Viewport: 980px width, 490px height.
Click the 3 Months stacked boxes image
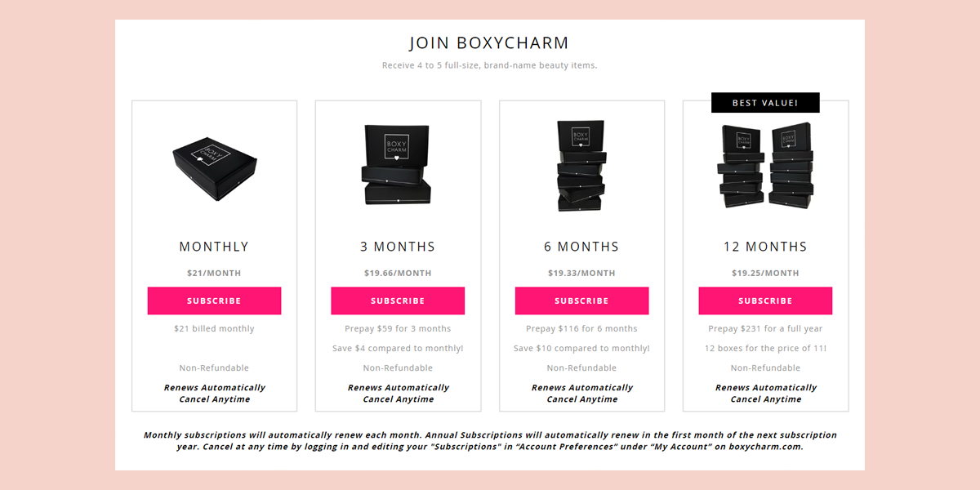[398, 165]
